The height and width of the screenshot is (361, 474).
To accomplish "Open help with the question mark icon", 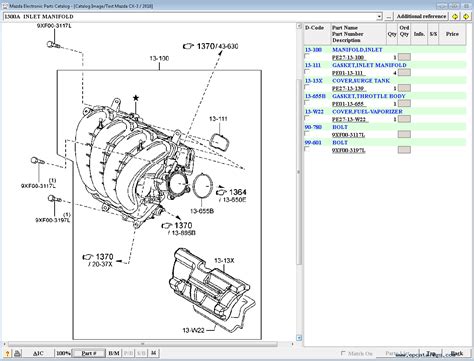I will 8,353.
